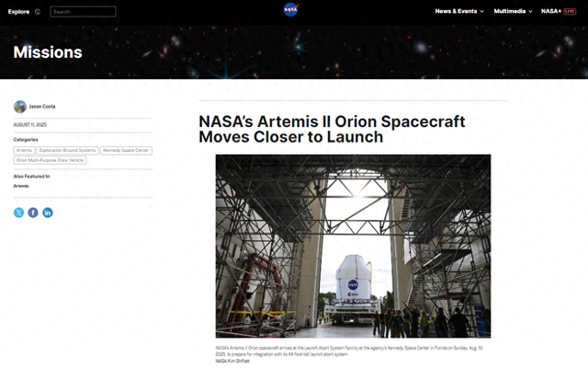Share article on LinkedIn
The image size is (588, 368).
click(48, 213)
